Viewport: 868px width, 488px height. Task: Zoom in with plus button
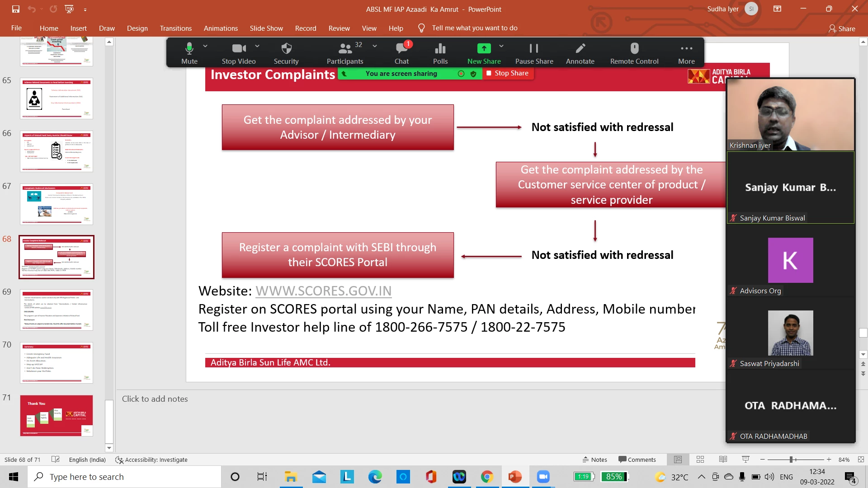pyautogui.click(x=829, y=460)
